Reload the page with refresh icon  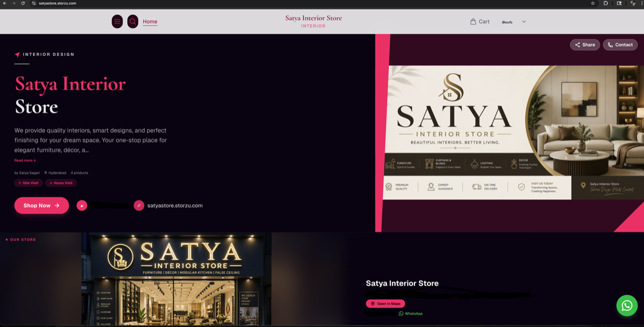[x=23, y=3]
